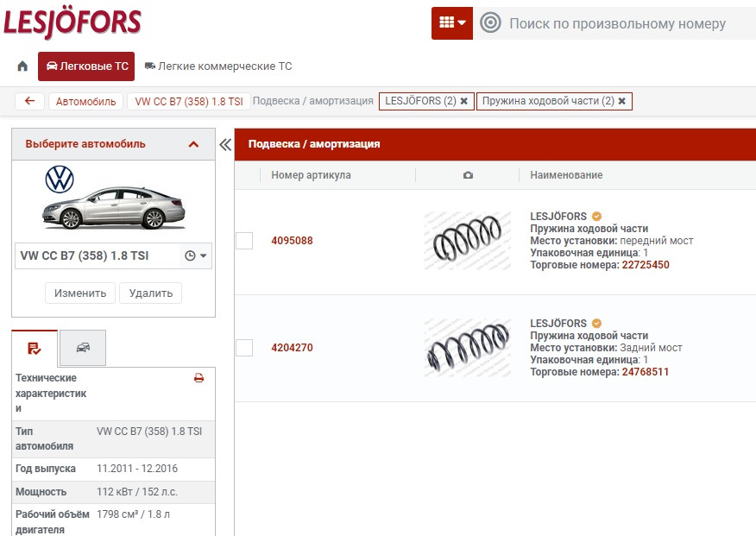Click the back arrow breadcrumb button
This screenshot has height=536, width=756.
point(30,101)
